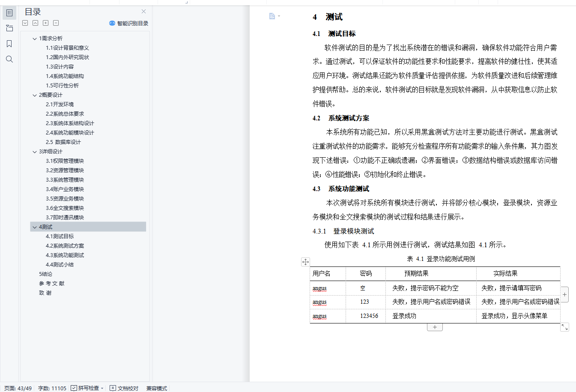The width and height of the screenshot is (576, 392).
Task: Click the expand-all down-arrow outline icon
Action: pyautogui.click(x=25, y=23)
